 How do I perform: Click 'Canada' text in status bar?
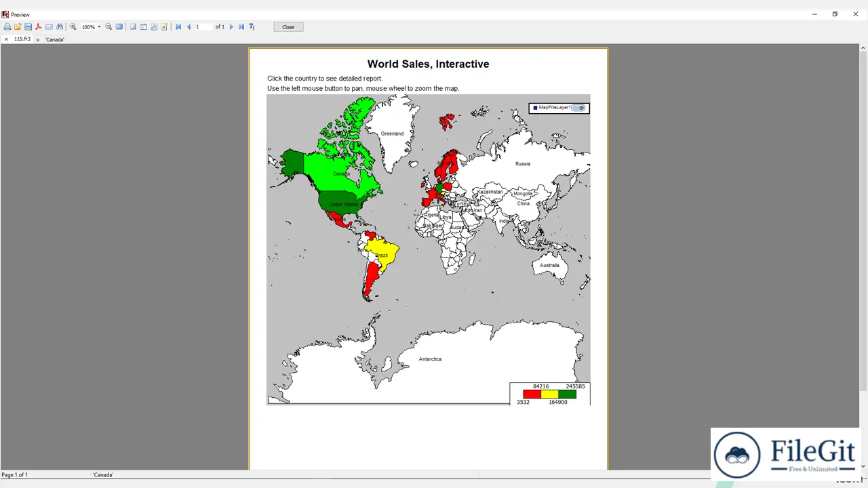pos(103,475)
